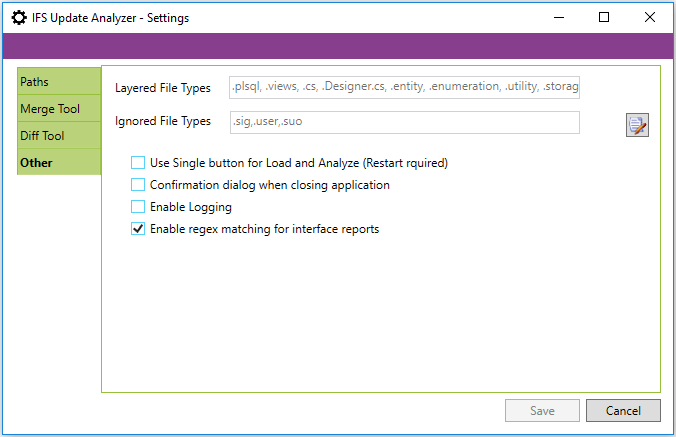Screen dimensions: 676x437
Task: Click the edit file types pencil icon
Action: click(637, 125)
